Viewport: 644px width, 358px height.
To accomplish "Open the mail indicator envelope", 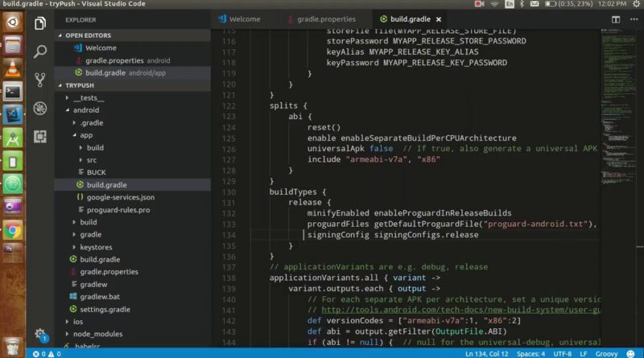I will 535,4.
